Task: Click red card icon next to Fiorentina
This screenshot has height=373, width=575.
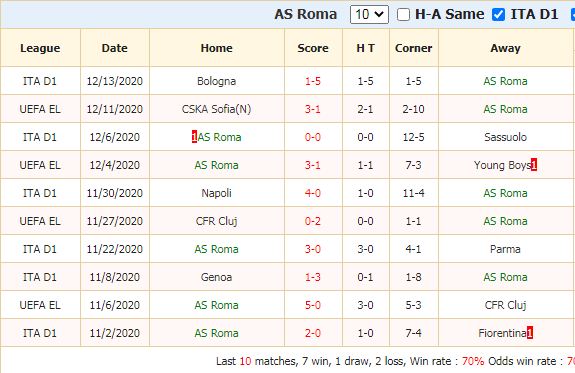Action: point(530,333)
